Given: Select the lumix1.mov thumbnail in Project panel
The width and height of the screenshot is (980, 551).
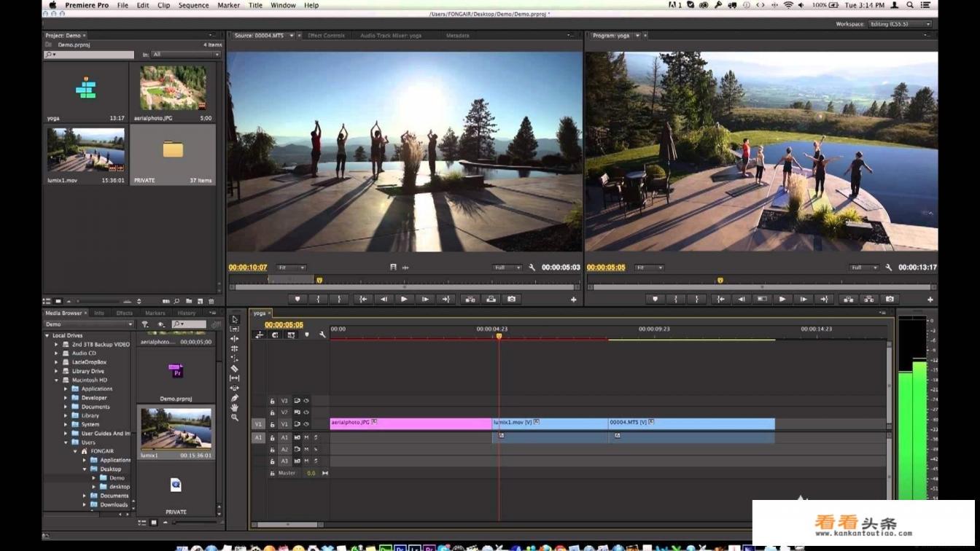Looking at the screenshot, I should coord(85,151).
